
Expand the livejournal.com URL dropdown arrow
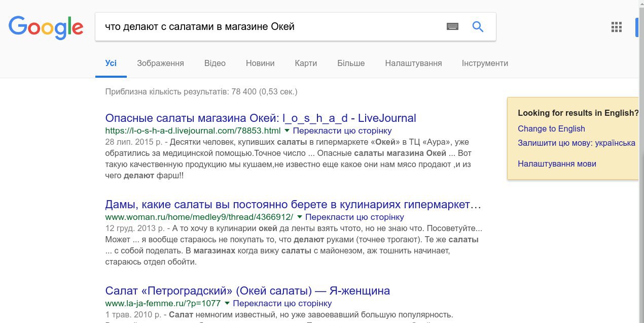(287, 131)
